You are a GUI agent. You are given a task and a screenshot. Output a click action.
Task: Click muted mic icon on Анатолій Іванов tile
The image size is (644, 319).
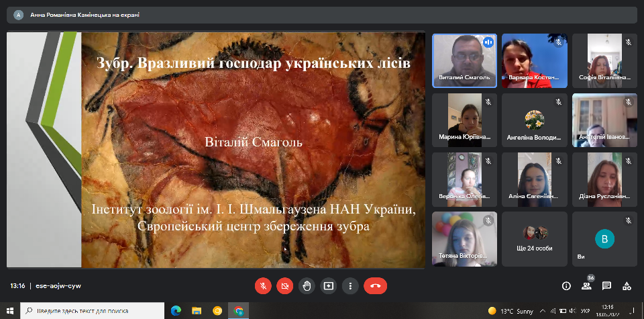coord(629,102)
